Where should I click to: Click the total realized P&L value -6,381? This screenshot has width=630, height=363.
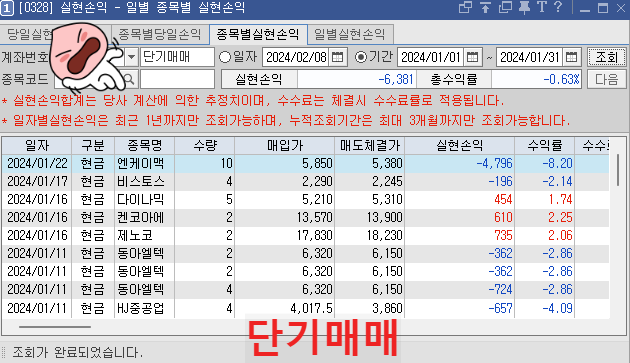tap(396, 79)
